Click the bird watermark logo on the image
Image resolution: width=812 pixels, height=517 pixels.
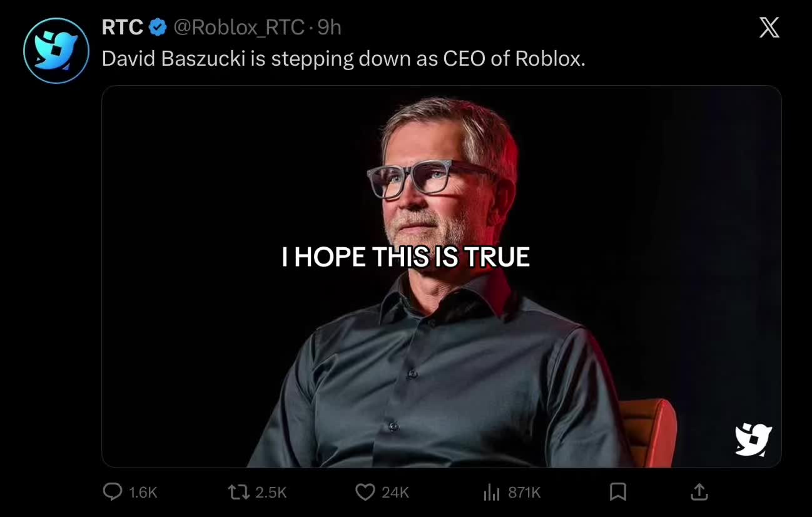pyautogui.click(x=753, y=439)
